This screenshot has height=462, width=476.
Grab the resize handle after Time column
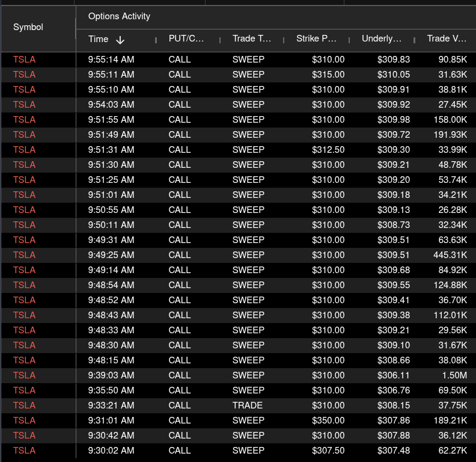click(156, 40)
